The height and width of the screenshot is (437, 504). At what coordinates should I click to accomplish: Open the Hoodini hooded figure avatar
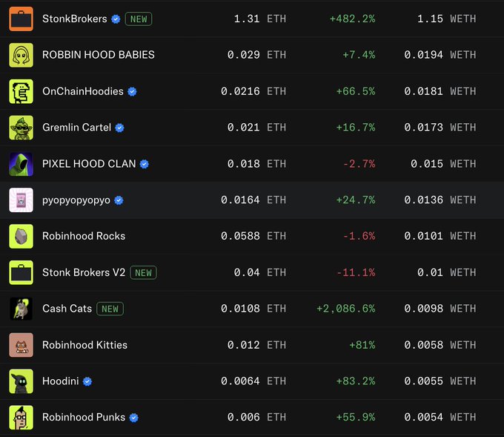click(21, 381)
